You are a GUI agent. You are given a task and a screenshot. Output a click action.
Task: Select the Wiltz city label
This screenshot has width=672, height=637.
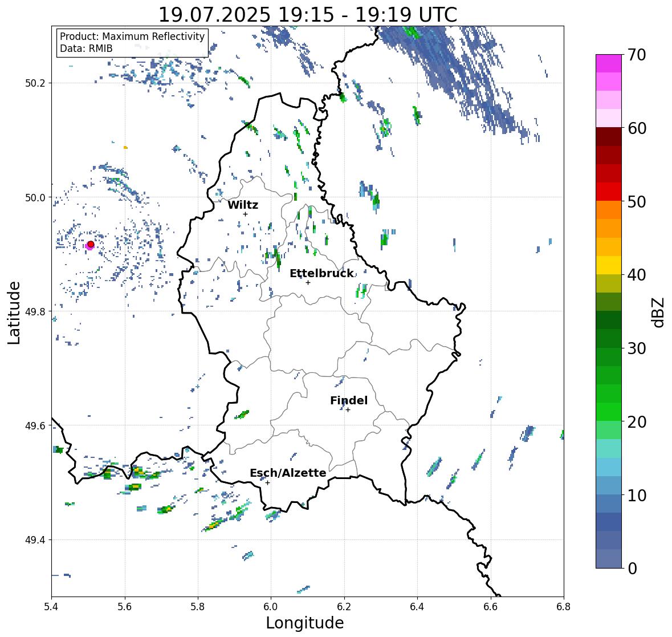click(x=243, y=205)
